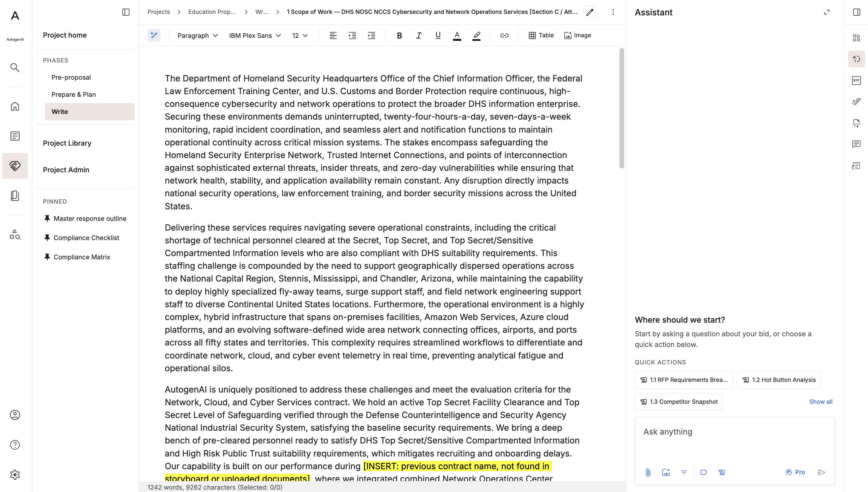Open the three-dot document options menu
This screenshot has width=868, height=492.
coord(613,12)
